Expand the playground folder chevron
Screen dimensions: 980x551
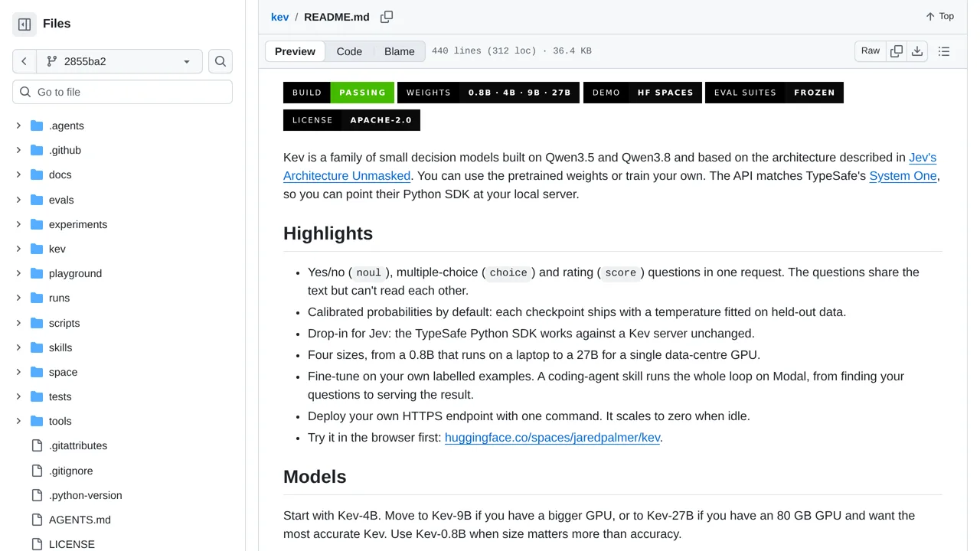tap(18, 273)
